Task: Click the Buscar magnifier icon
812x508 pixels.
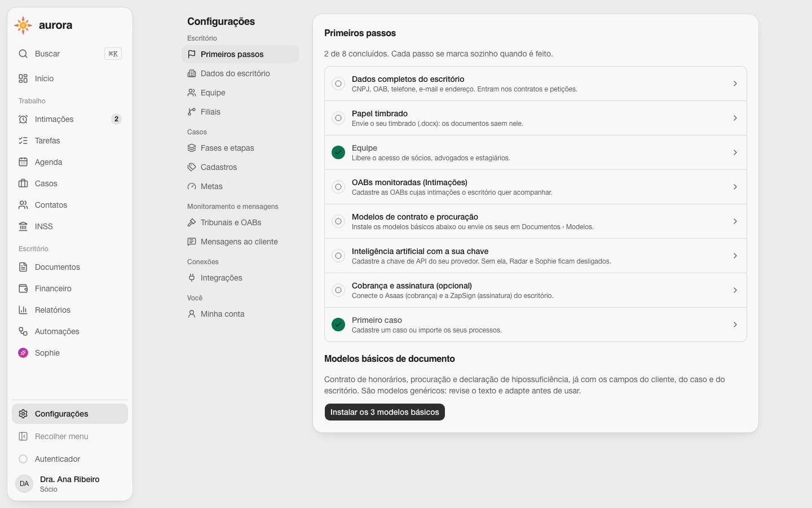Action: [x=23, y=54]
